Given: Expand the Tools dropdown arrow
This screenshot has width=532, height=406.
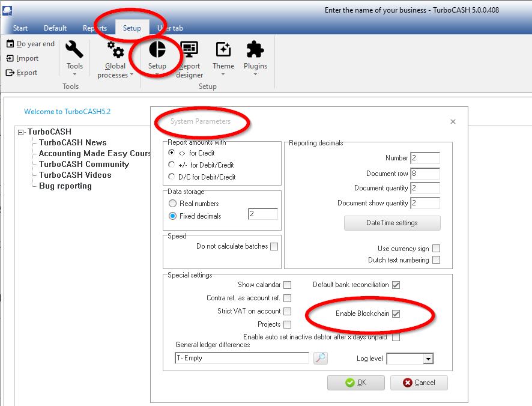Looking at the screenshot, I should coord(74,74).
